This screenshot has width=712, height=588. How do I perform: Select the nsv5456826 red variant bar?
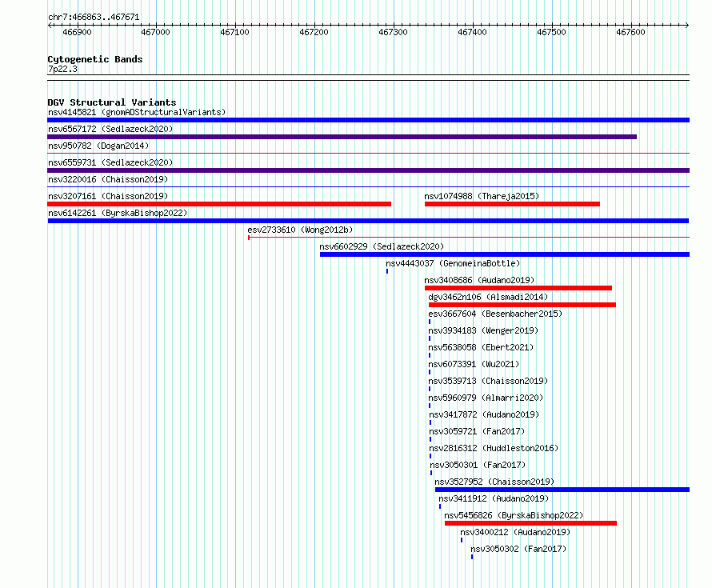pyautogui.click(x=531, y=523)
